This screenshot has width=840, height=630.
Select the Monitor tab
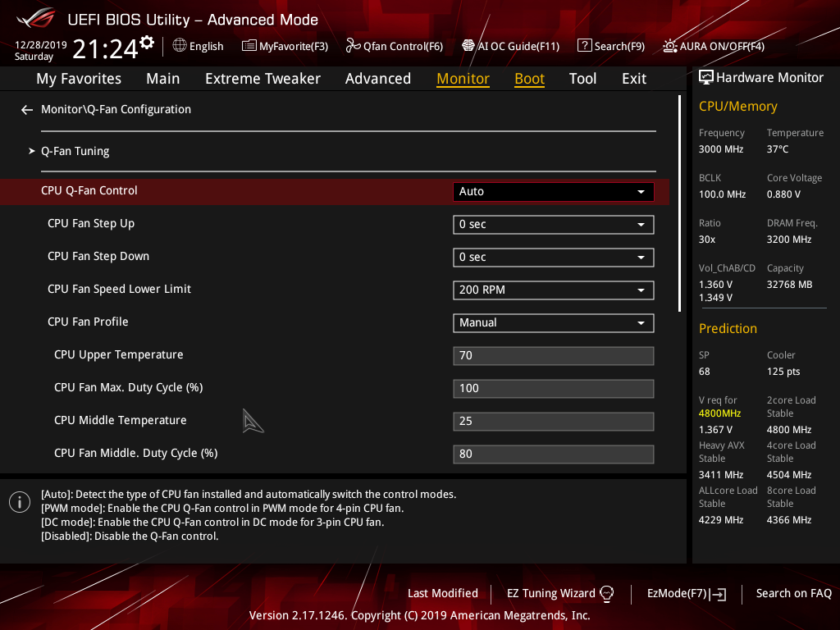(463, 79)
